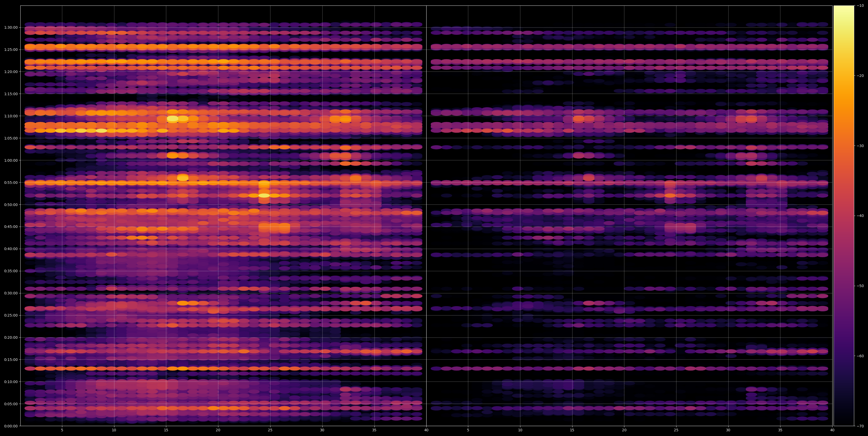This screenshot has height=436, width=868.
Task: Click x-axis label 25 under left heatmap
Action: [x=270, y=430]
